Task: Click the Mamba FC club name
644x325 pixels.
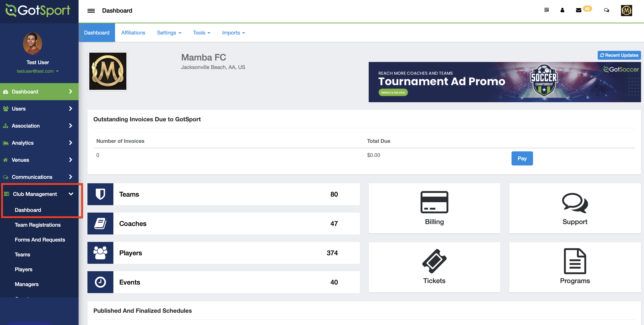Action: tap(203, 57)
